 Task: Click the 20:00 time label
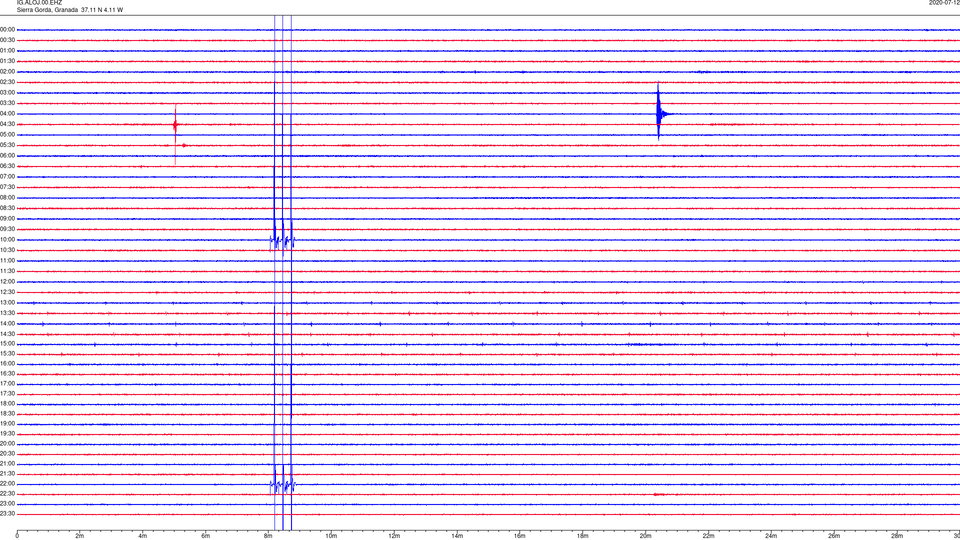7,443
